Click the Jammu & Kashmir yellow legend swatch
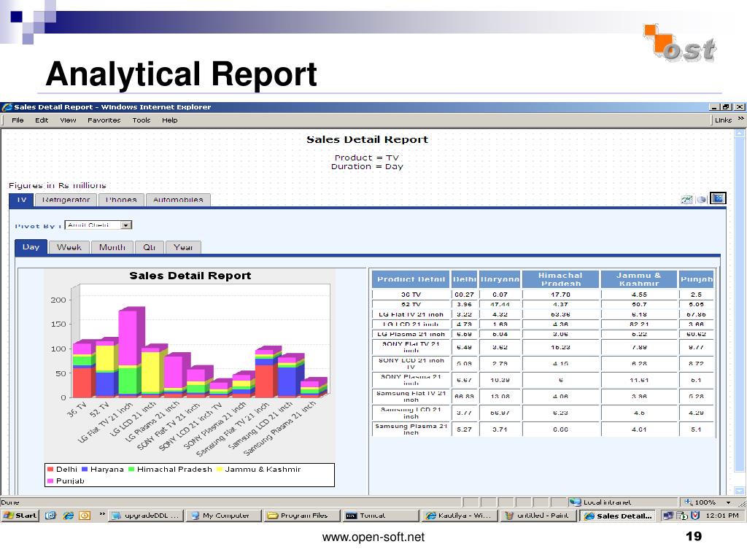 point(219,469)
